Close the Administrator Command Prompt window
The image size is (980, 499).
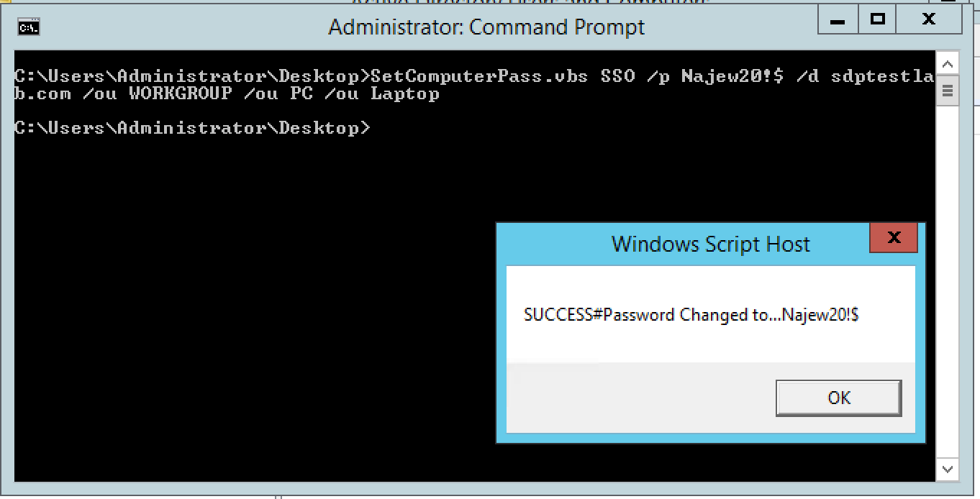(x=929, y=20)
